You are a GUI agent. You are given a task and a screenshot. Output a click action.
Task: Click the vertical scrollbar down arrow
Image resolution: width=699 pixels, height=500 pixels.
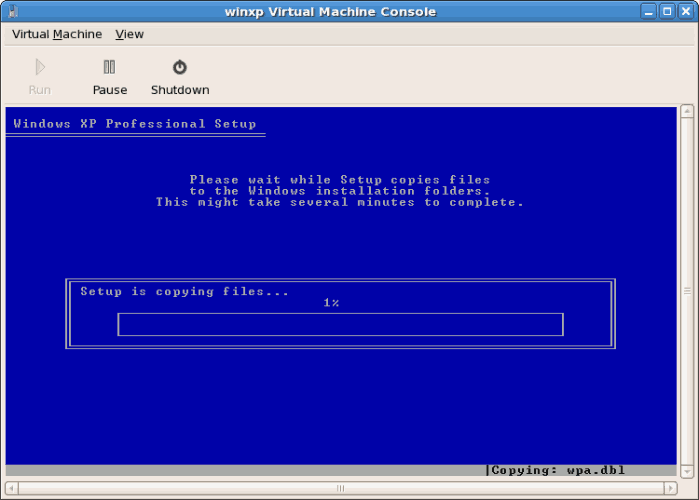coord(687,470)
